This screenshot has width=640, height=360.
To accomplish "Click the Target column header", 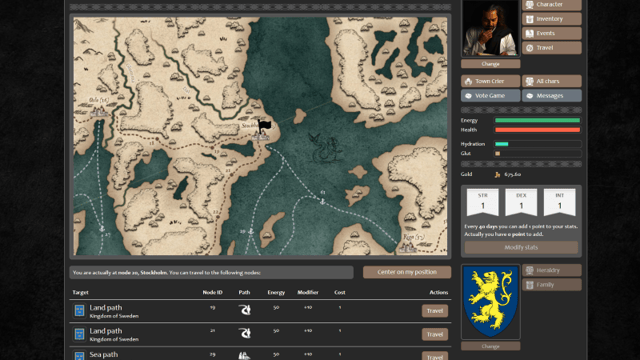I will [80, 292].
